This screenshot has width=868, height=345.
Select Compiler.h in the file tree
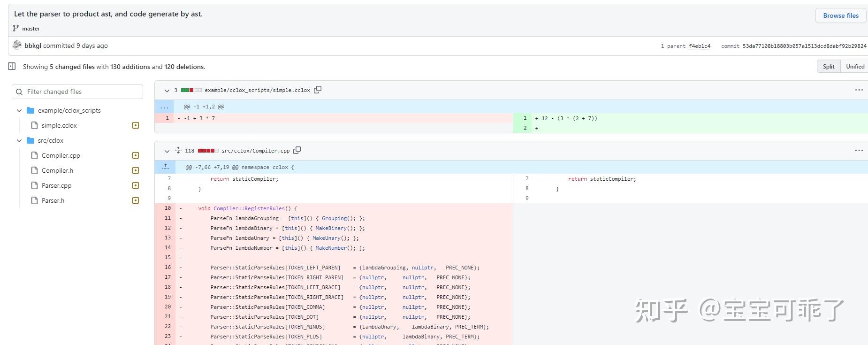(x=57, y=170)
